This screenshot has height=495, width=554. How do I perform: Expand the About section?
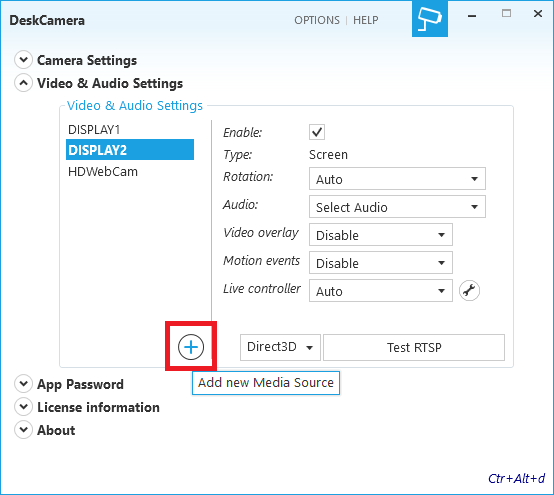pyautogui.click(x=23, y=430)
